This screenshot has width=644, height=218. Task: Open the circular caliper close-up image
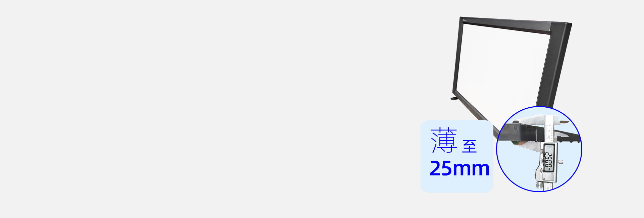[x=539, y=149]
